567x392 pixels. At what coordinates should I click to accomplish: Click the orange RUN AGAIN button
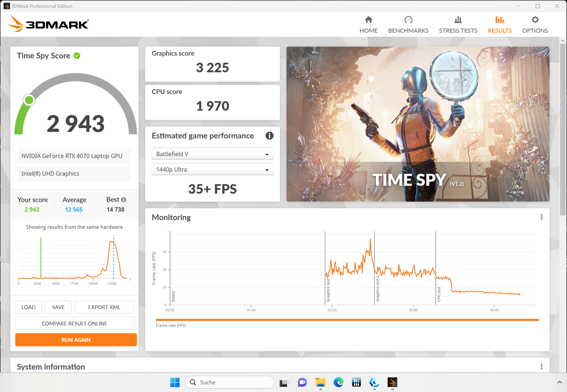(76, 340)
